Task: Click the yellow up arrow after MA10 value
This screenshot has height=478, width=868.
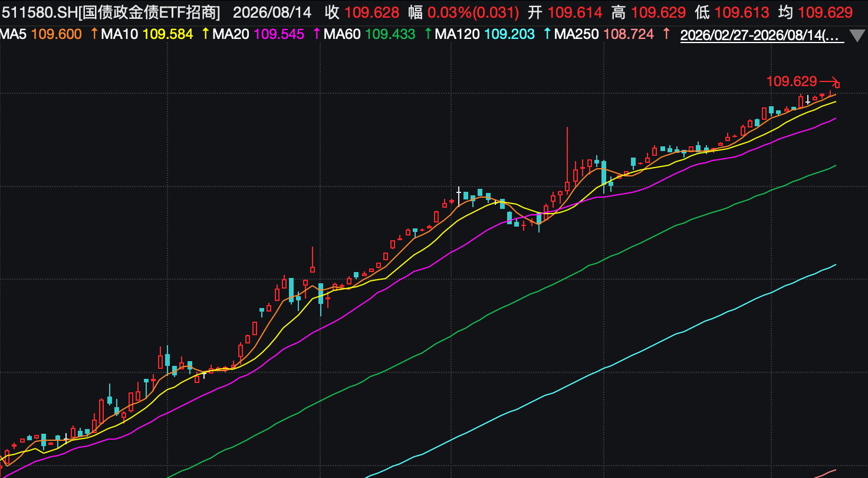Action: pos(205,34)
